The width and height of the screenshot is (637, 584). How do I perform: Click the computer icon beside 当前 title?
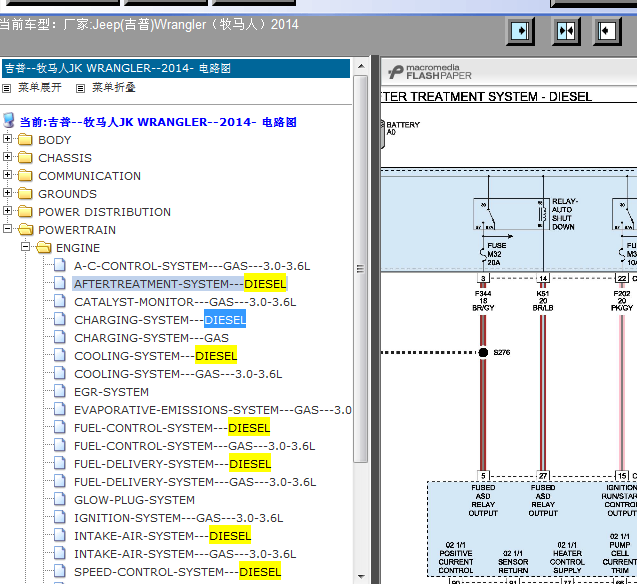[9, 121]
